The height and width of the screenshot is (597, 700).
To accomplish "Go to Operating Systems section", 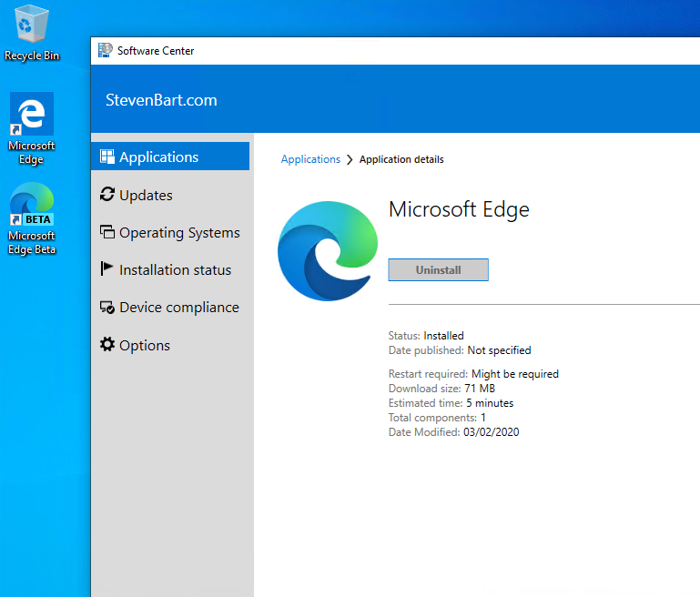I will (170, 232).
